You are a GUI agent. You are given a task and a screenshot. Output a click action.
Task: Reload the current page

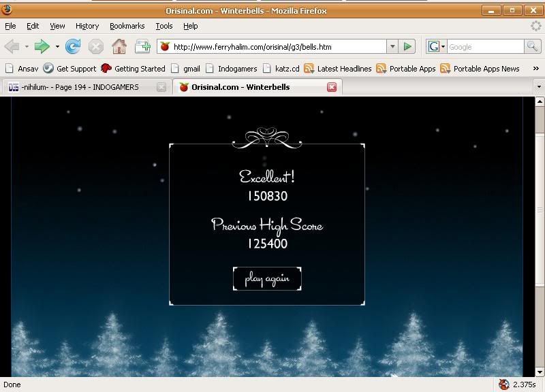(73, 46)
